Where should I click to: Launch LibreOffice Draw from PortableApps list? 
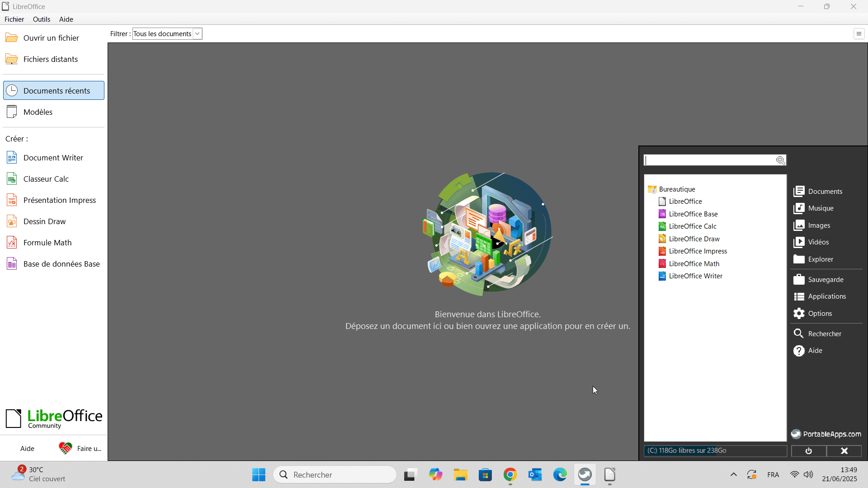click(689, 239)
